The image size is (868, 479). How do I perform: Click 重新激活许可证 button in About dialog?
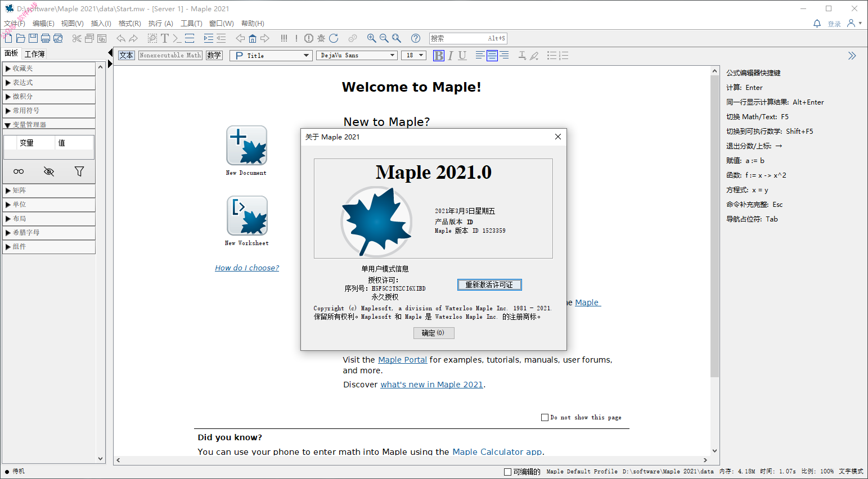point(489,285)
